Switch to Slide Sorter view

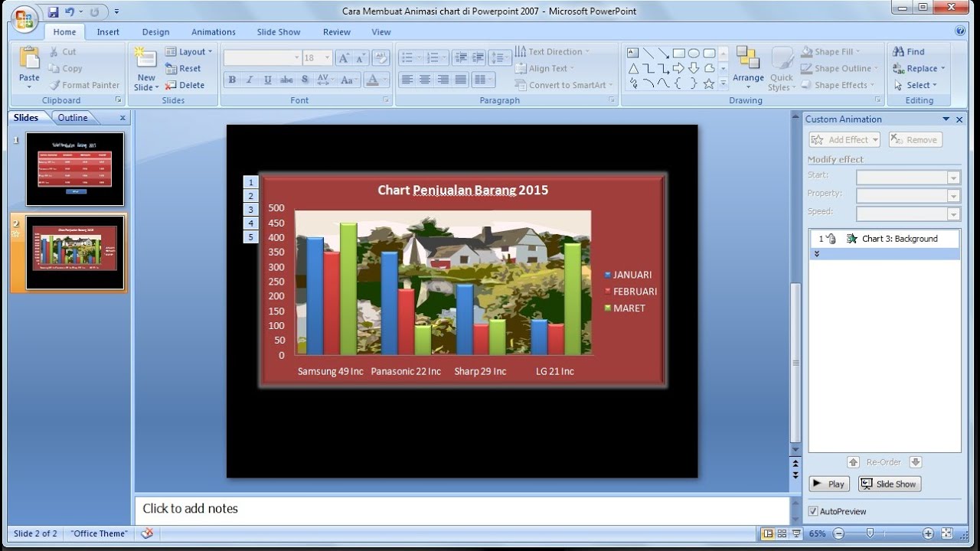782,533
